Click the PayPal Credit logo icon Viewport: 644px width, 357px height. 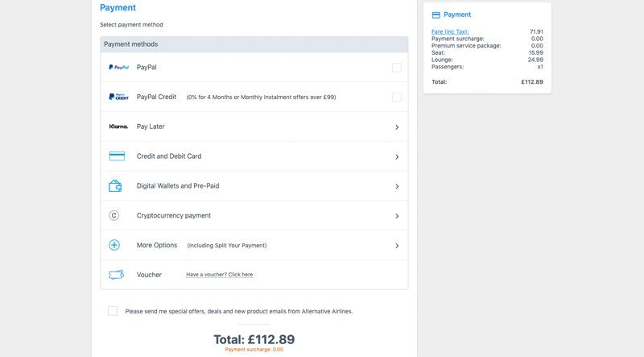[118, 97]
